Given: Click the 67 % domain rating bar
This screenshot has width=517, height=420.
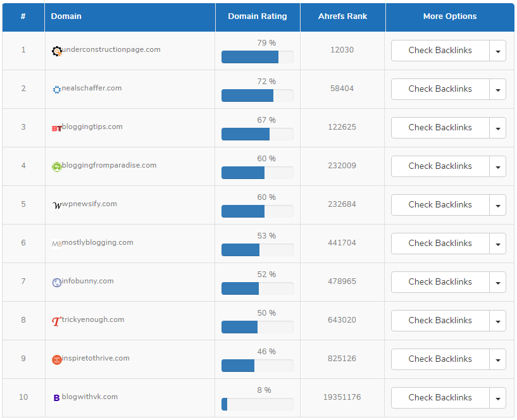Looking at the screenshot, I should 257,134.
